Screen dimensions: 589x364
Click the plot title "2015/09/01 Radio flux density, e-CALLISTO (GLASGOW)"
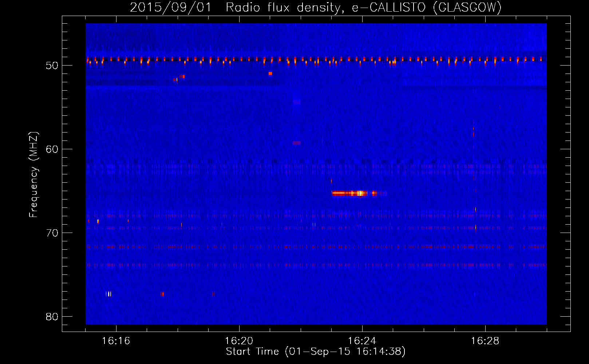(x=316, y=7)
